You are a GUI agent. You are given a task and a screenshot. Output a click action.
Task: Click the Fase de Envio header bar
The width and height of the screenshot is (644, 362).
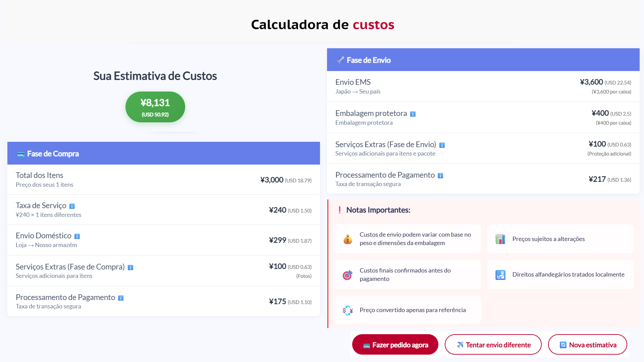483,60
